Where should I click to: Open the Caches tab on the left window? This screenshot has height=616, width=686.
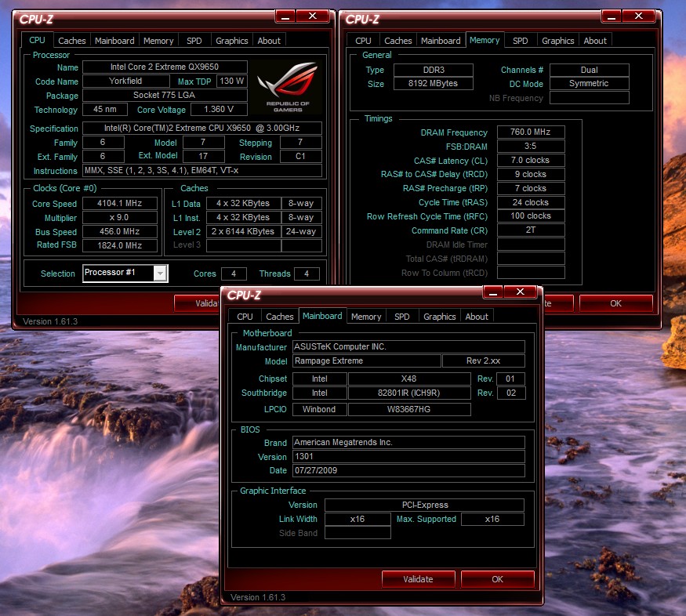point(71,40)
